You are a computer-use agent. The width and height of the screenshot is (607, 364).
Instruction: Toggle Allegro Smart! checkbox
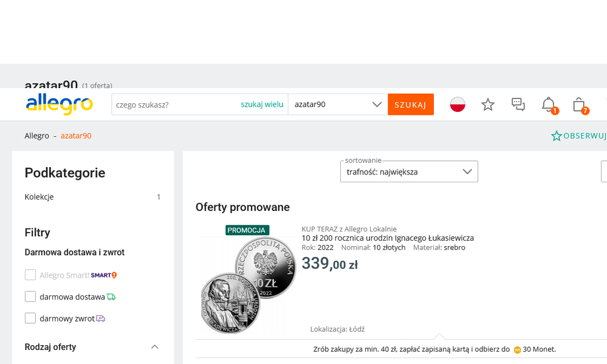pos(30,275)
